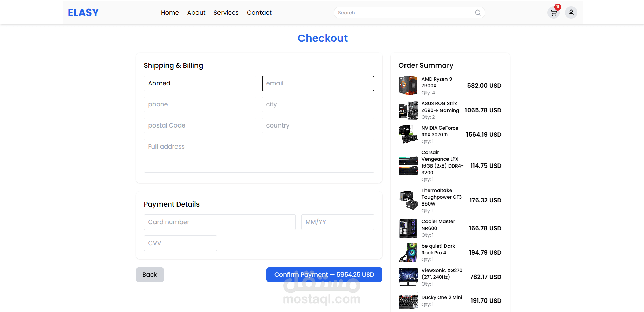Click the Payment Details heading
This screenshot has width=644, height=312.
coord(171,204)
